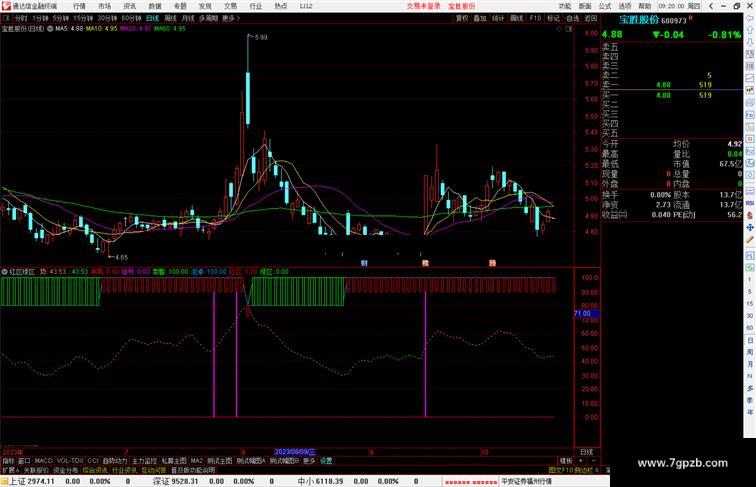Open the 市场 menu

(104, 6)
